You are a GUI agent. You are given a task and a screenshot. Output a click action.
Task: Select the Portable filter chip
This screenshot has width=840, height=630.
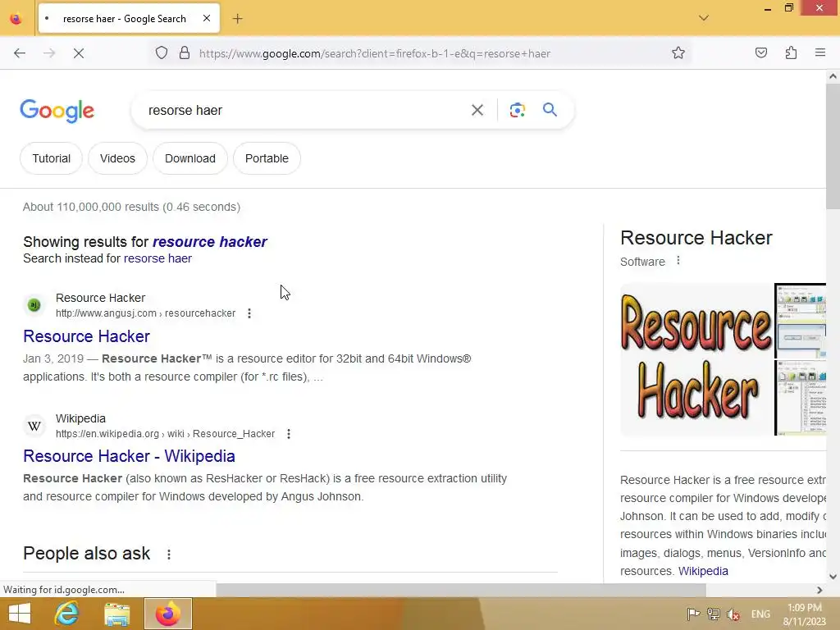point(267,158)
